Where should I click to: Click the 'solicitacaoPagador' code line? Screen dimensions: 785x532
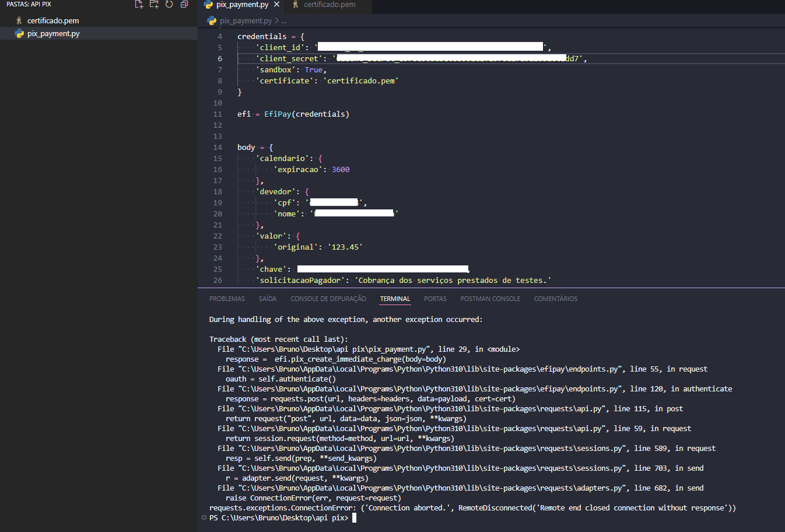pos(404,280)
